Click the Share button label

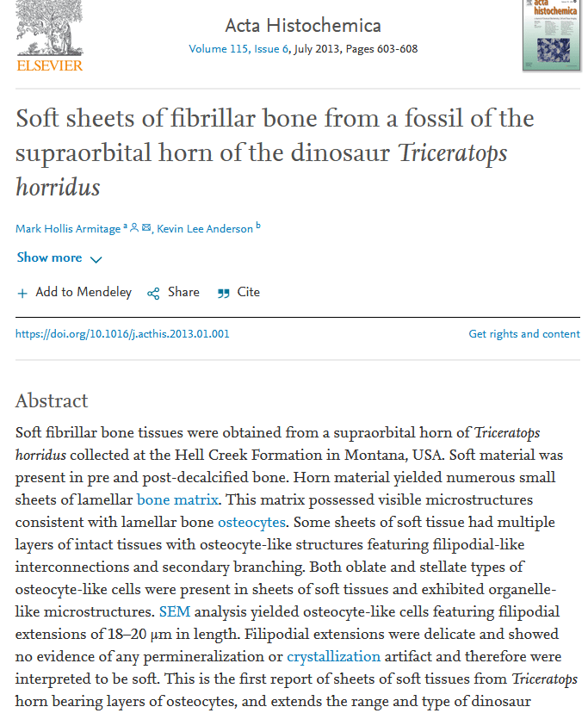point(183,292)
